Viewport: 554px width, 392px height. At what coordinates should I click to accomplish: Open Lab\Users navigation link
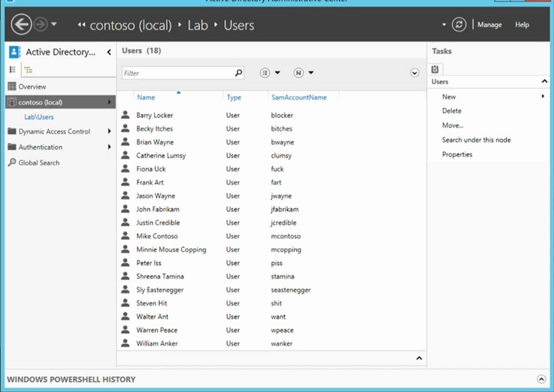tap(39, 117)
